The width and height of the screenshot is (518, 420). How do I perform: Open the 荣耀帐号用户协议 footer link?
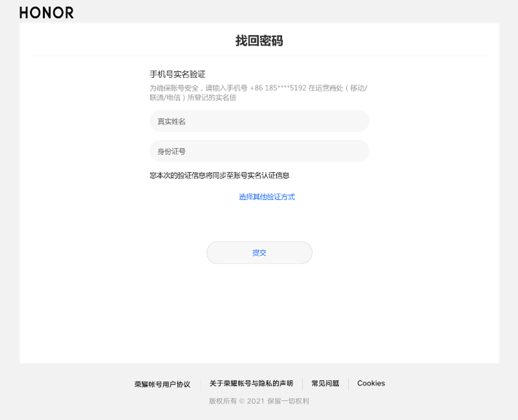pyautogui.click(x=162, y=384)
